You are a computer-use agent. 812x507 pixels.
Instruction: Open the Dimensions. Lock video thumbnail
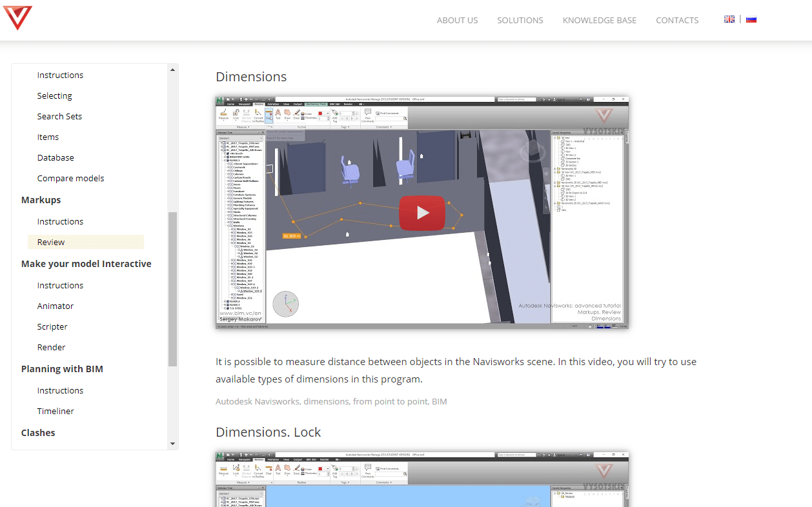tap(422, 479)
